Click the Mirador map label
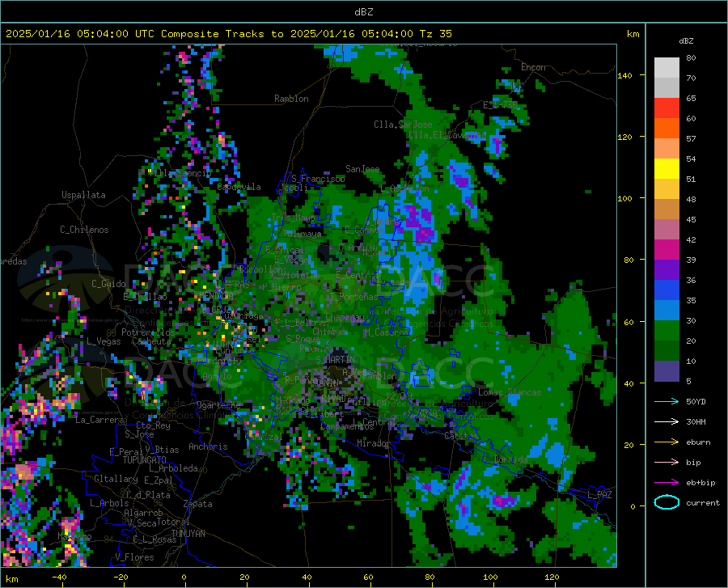The width and height of the screenshot is (728, 588). click(x=374, y=443)
